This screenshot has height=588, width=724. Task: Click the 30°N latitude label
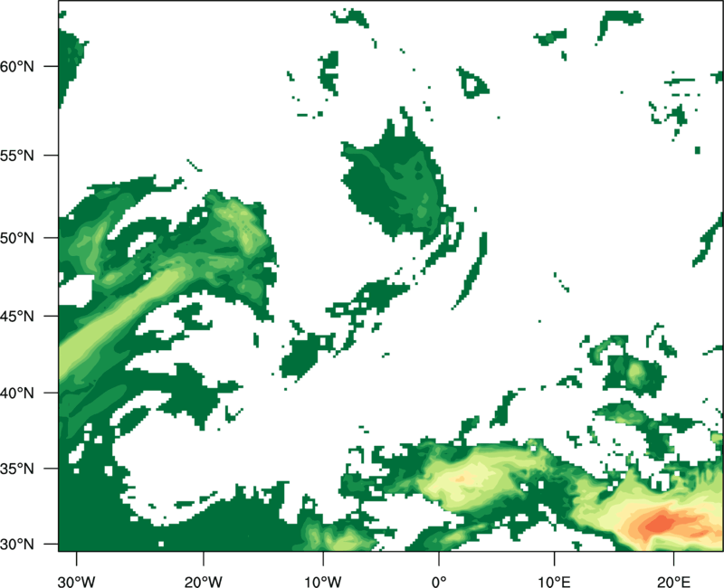click(17, 545)
